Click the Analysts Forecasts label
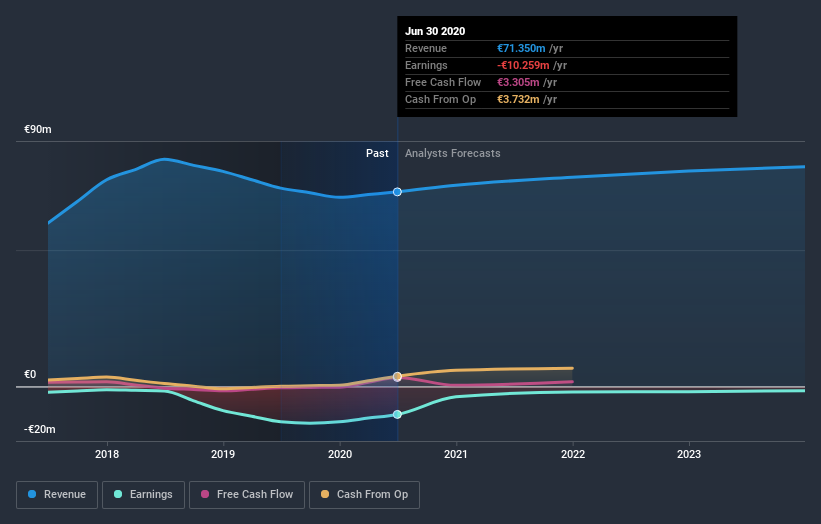 click(x=452, y=153)
